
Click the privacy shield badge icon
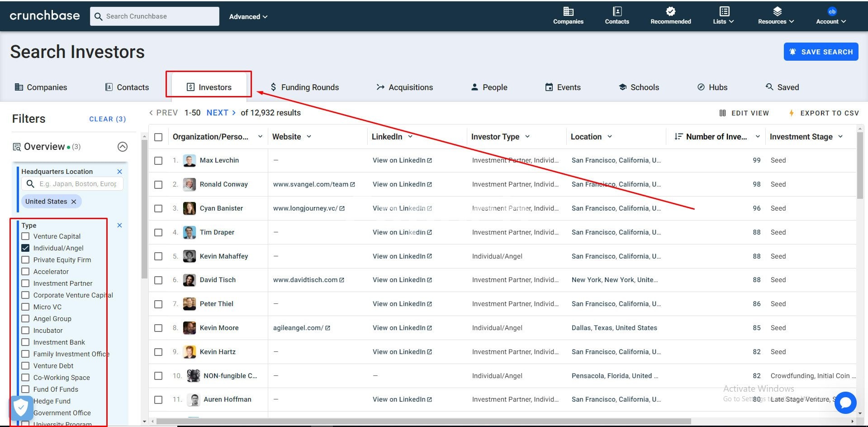pyautogui.click(x=21, y=408)
